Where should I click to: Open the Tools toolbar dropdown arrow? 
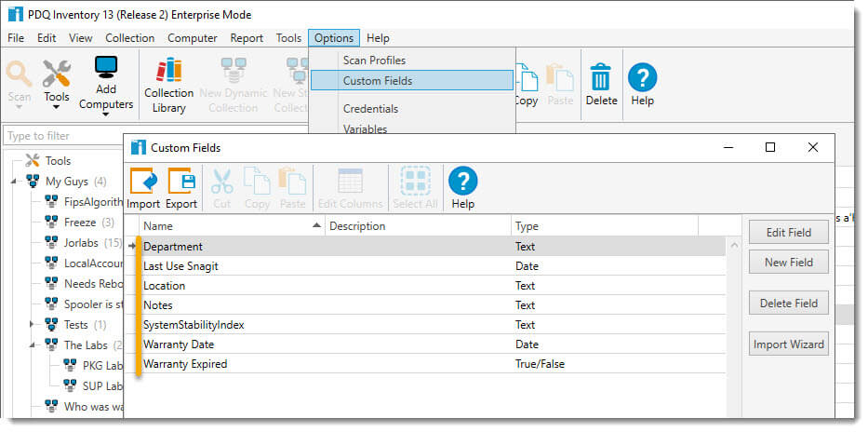pos(57,107)
